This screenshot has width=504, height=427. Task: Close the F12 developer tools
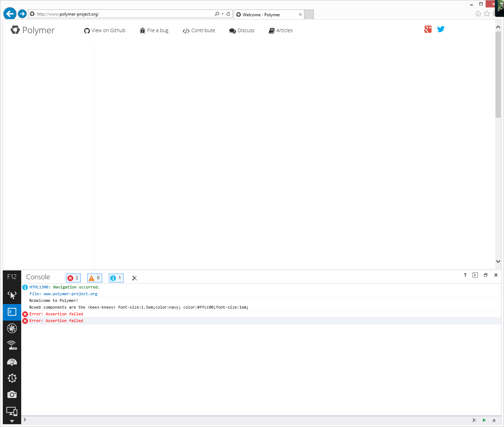point(496,275)
